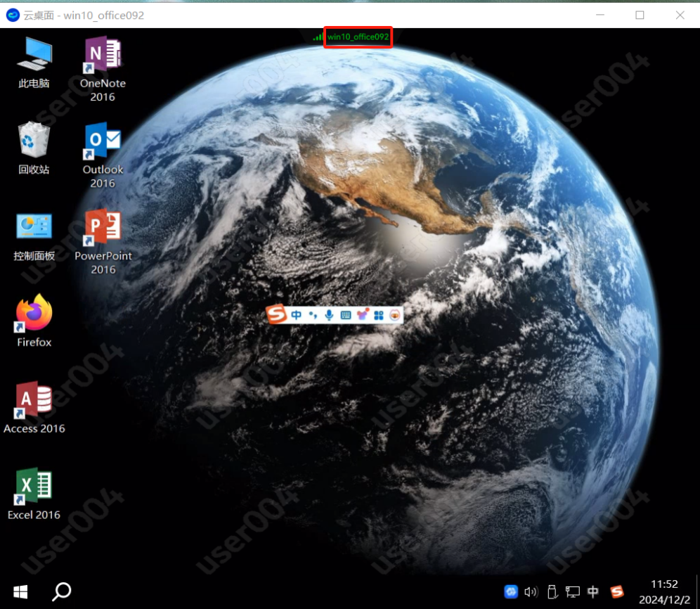The image size is (700, 609).
Task: Click the volume speaker tray icon
Action: click(x=531, y=592)
